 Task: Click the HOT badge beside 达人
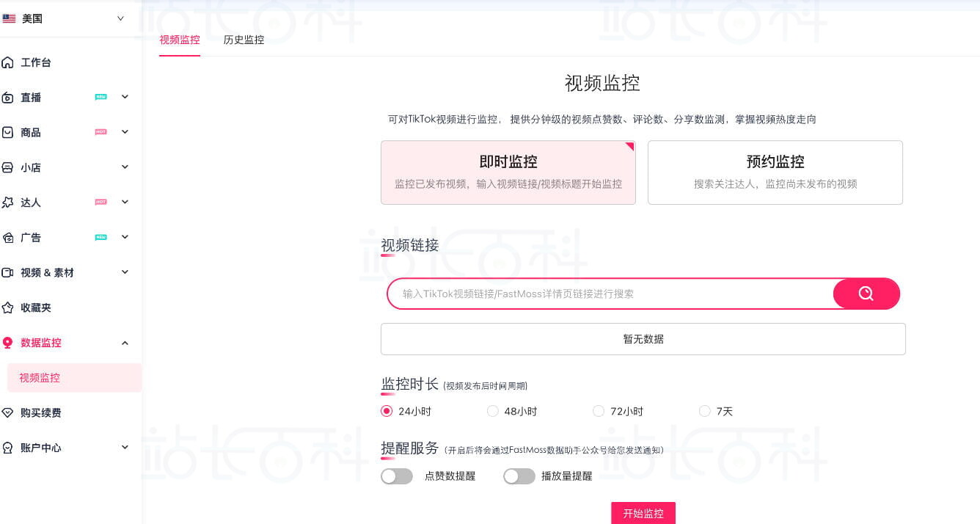coord(100,202)
